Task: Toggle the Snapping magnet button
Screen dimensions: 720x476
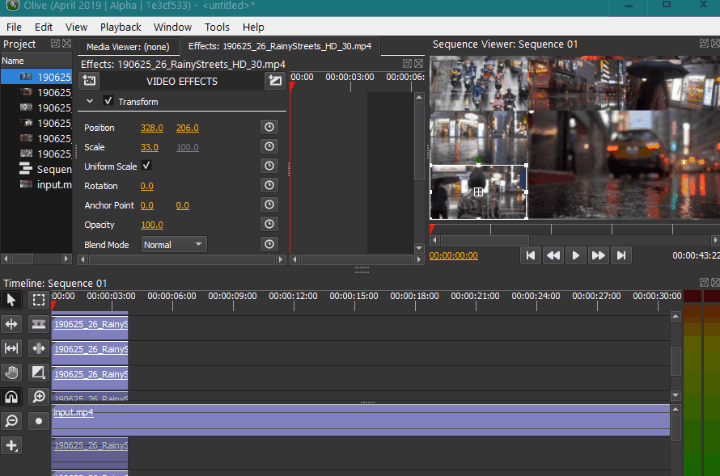Action: pyautogui.click(x=12, y=397)
